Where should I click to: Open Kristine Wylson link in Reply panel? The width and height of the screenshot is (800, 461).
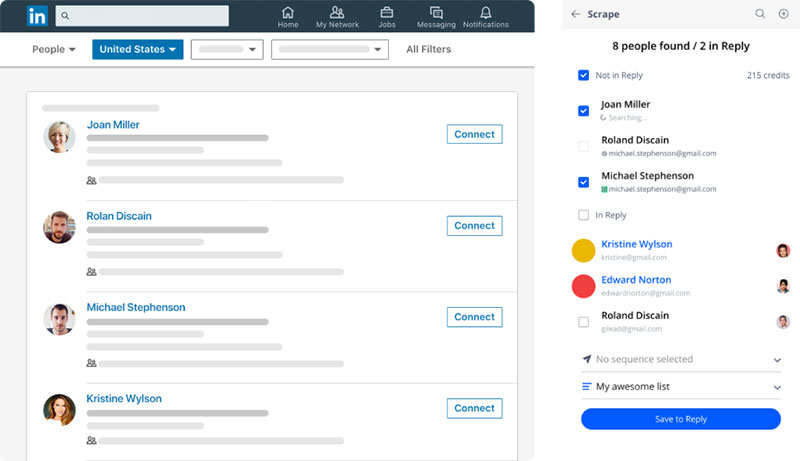pos(637,244)
